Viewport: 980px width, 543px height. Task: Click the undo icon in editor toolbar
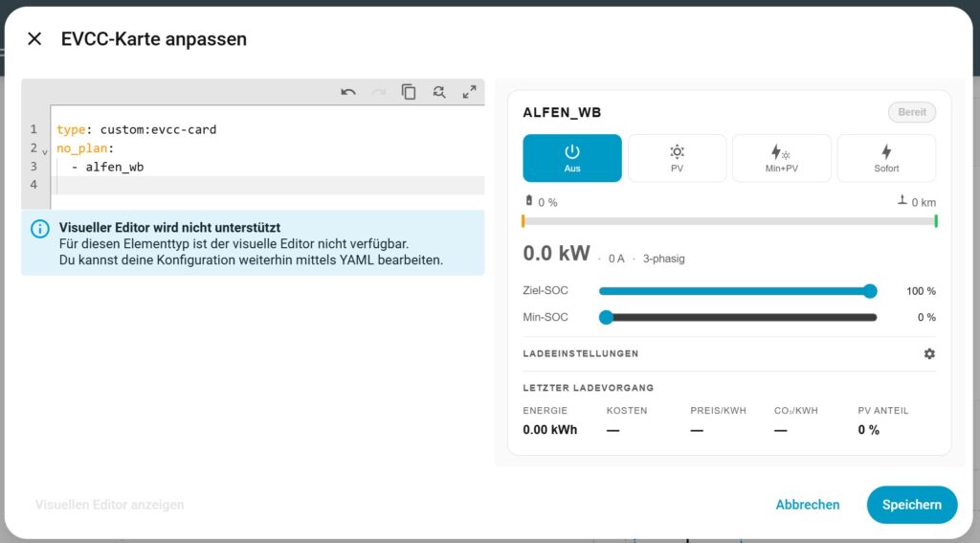pyautogui.click(x=348, y=92)
